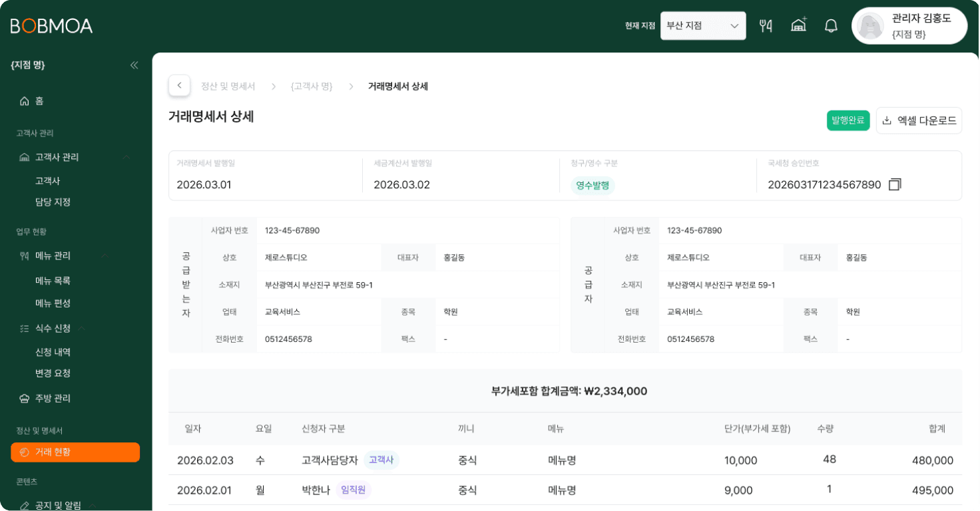980x511 pixels.
Task: Expand the 공지 및 알림 chevron
Action: [91, 506]
